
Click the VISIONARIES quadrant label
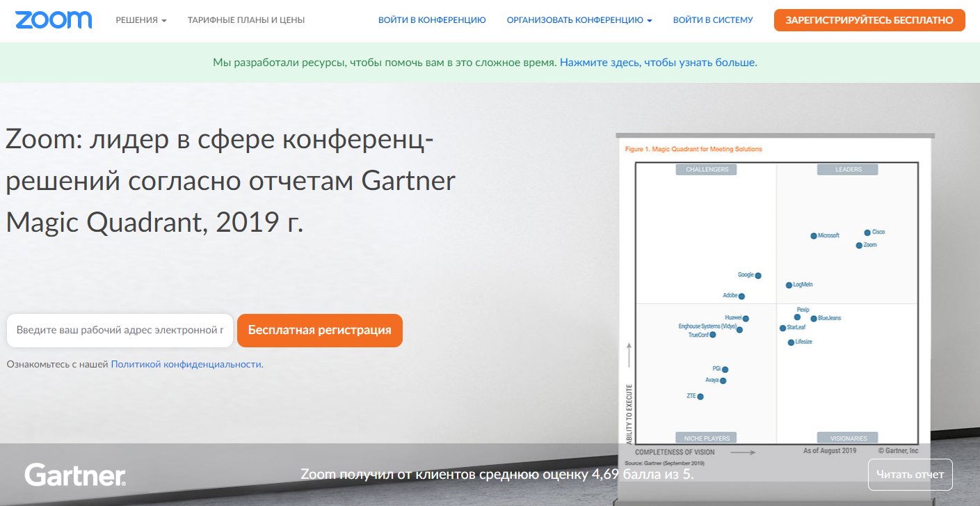pos(848,438)
